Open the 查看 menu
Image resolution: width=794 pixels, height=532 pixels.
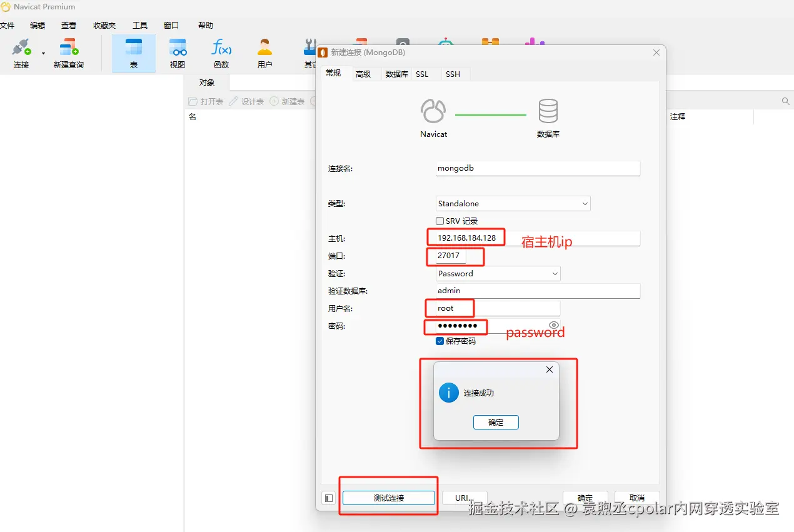click(x=69, y=26)
